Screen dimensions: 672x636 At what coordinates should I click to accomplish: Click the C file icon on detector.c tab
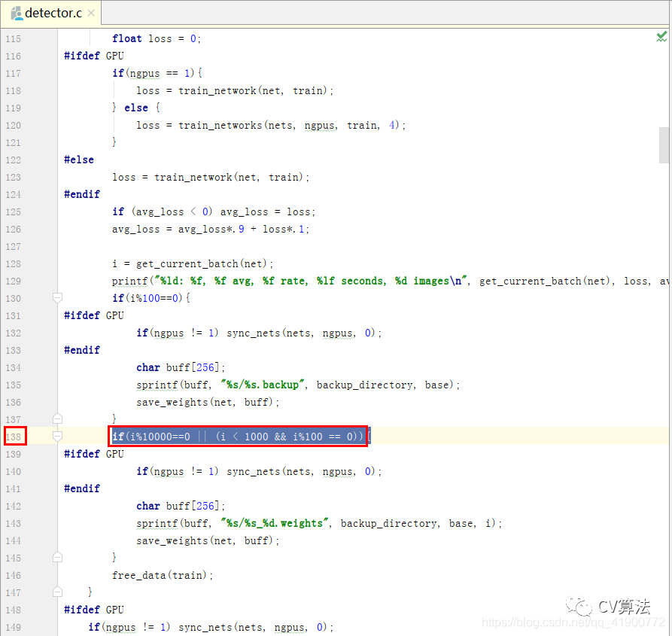(x=17, y=14)
